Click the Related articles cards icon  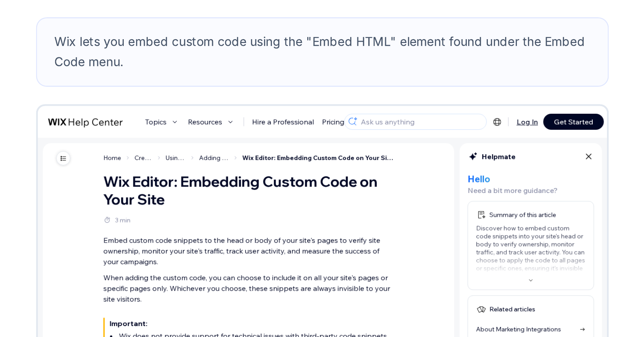click(x=481, y=309)
